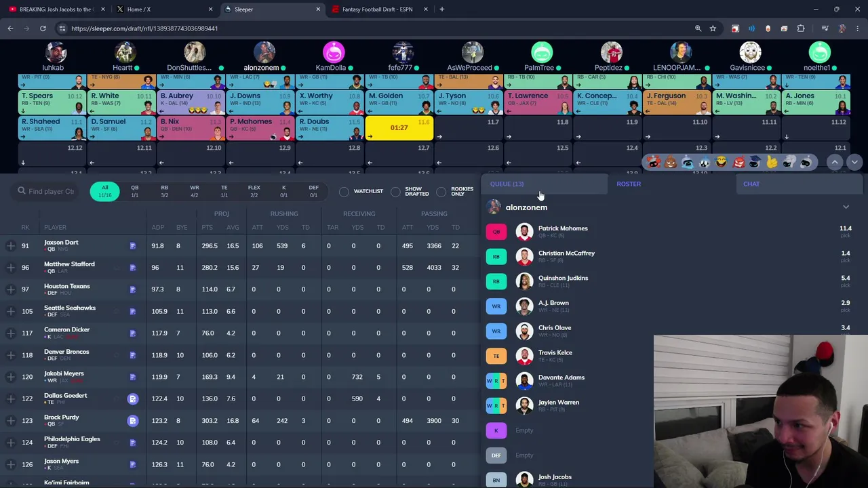View the KamDolla manager avatar
Viewport: 868px width, 488px height.
(334, 52)
